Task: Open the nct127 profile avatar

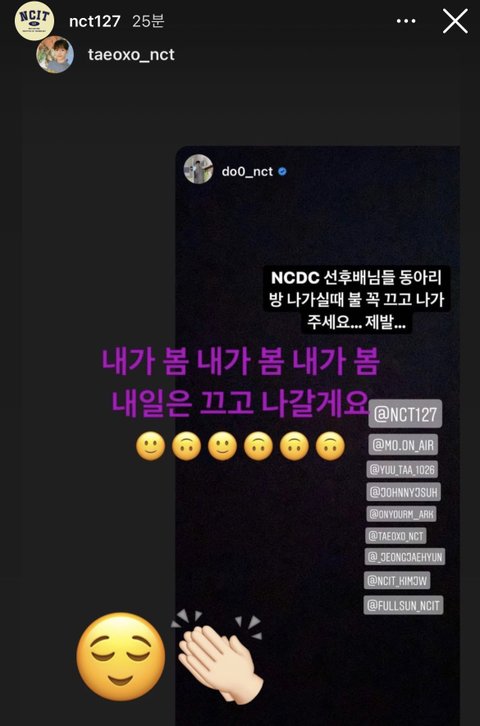Action: click(34, 21)
